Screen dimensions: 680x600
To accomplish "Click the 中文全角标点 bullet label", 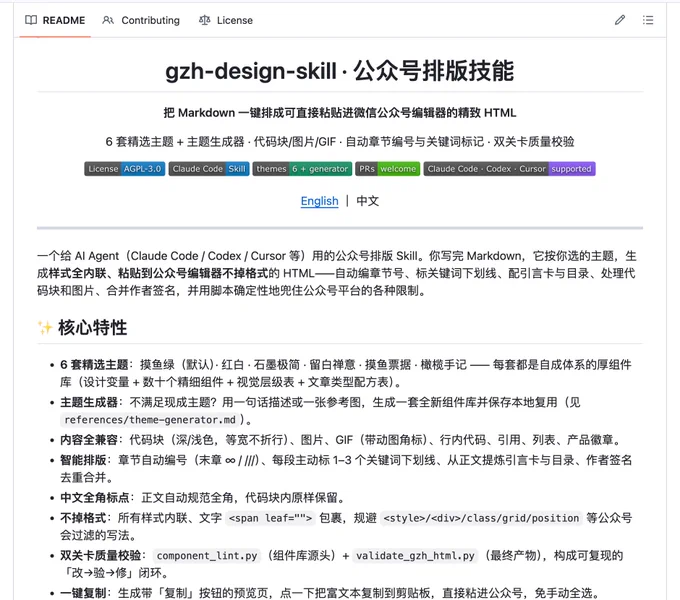I will point(95,498).
